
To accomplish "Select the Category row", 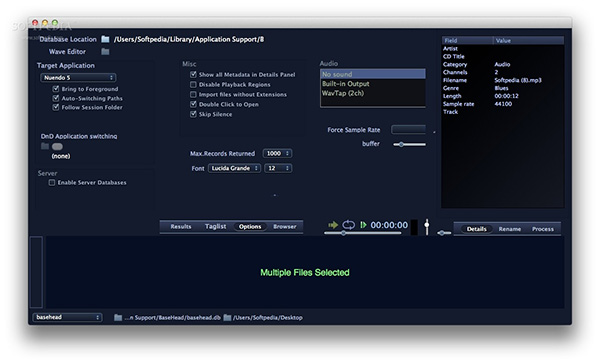I will (x=503, y=64).
